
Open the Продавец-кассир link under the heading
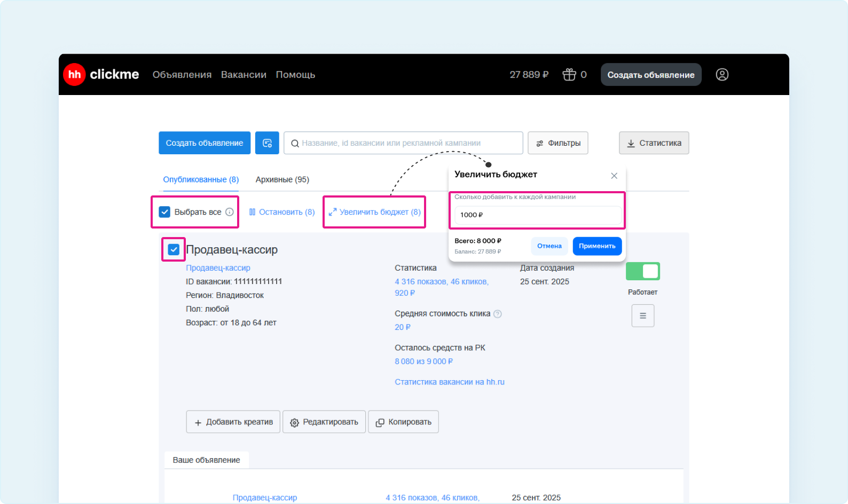218,268
